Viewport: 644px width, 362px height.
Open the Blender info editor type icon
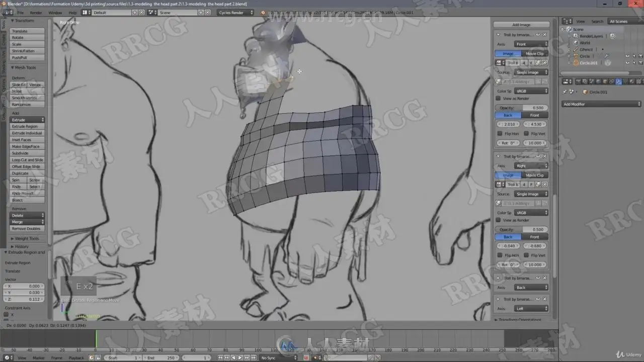(x=7, y=12)
